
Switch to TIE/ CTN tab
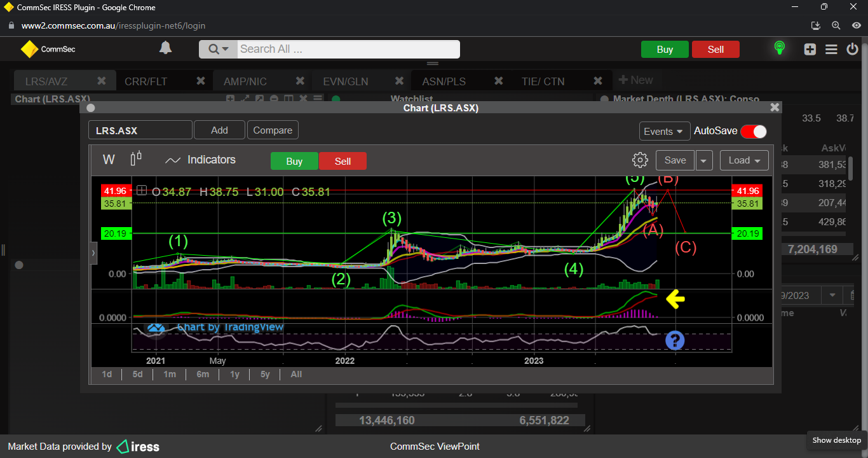coord(543,81)
